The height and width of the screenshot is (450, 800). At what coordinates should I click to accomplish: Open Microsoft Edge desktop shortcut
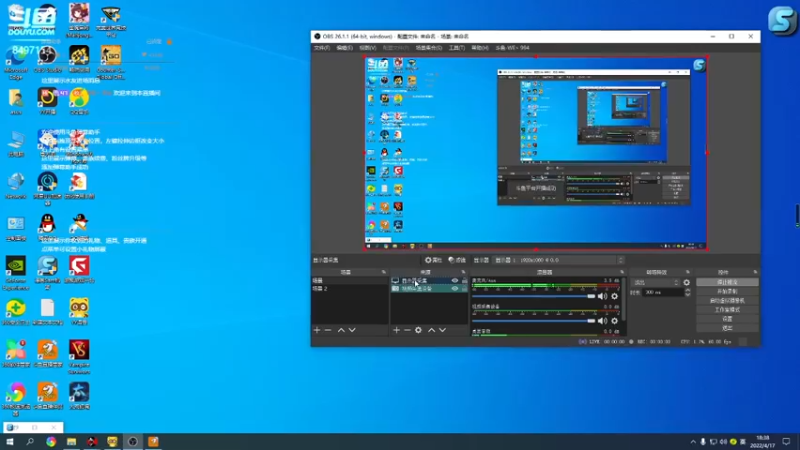tap(16, 62)
